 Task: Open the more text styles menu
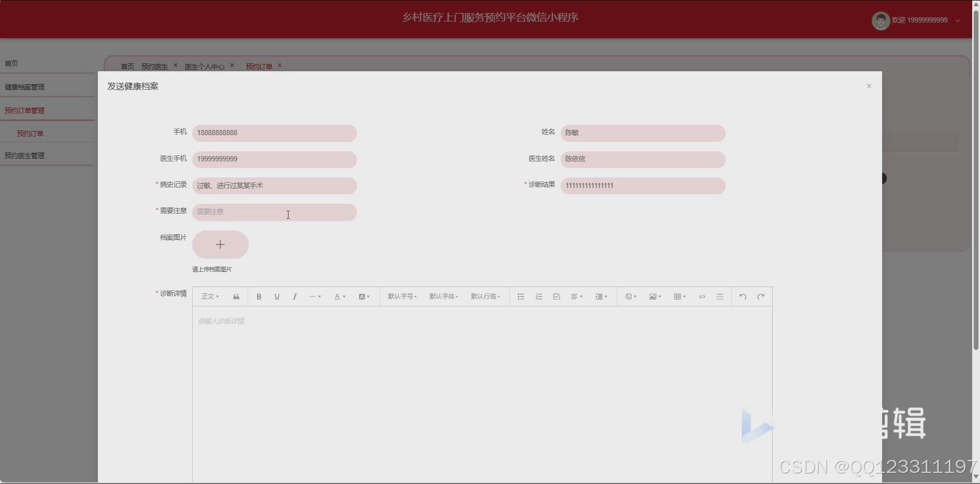pyautogui.click(x=315, y=296)
